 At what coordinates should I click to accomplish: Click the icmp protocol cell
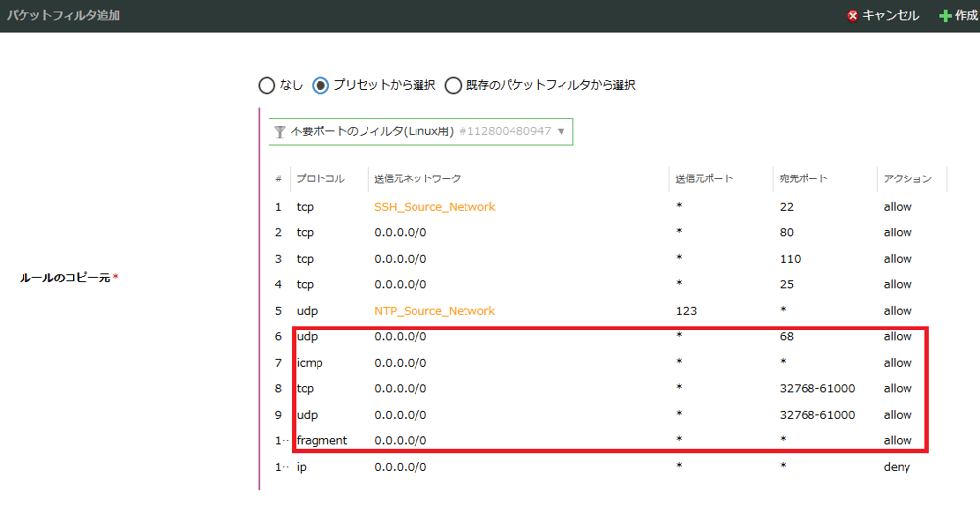(x=310, y=363)
